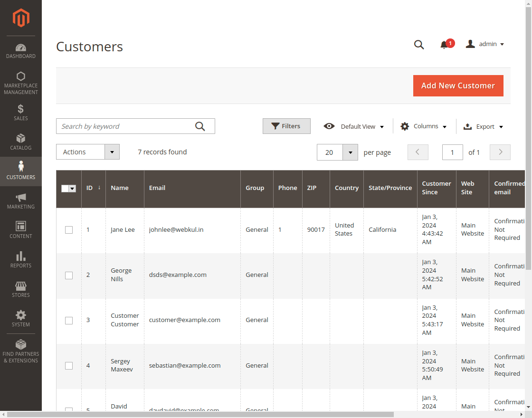The image size is (532, 418).
Task: Open the Marketing megaphone icon
Action: point(21,200)
